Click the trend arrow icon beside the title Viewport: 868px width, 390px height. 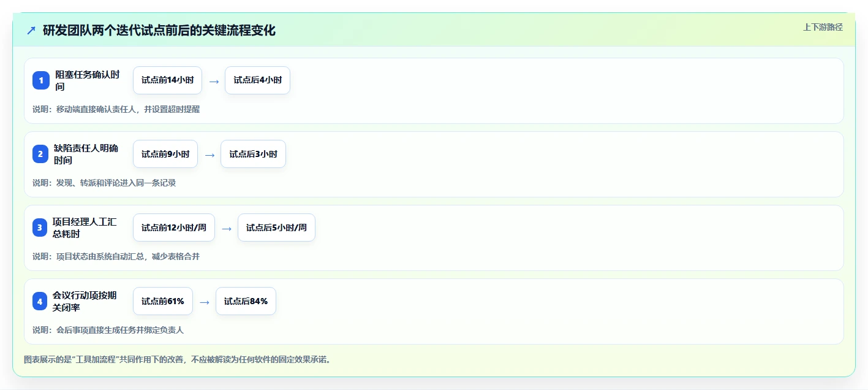(31, 30)
